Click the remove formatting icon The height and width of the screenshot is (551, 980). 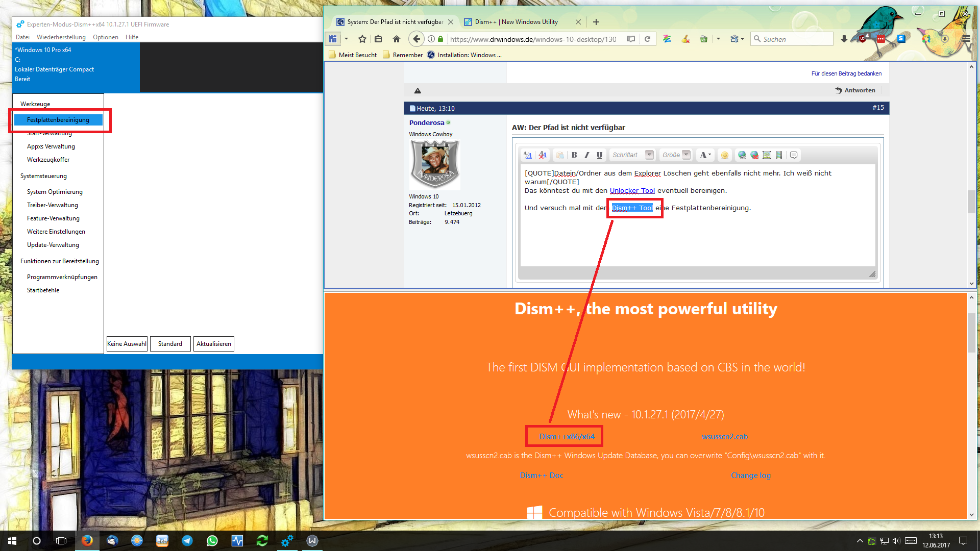[543, 155]
